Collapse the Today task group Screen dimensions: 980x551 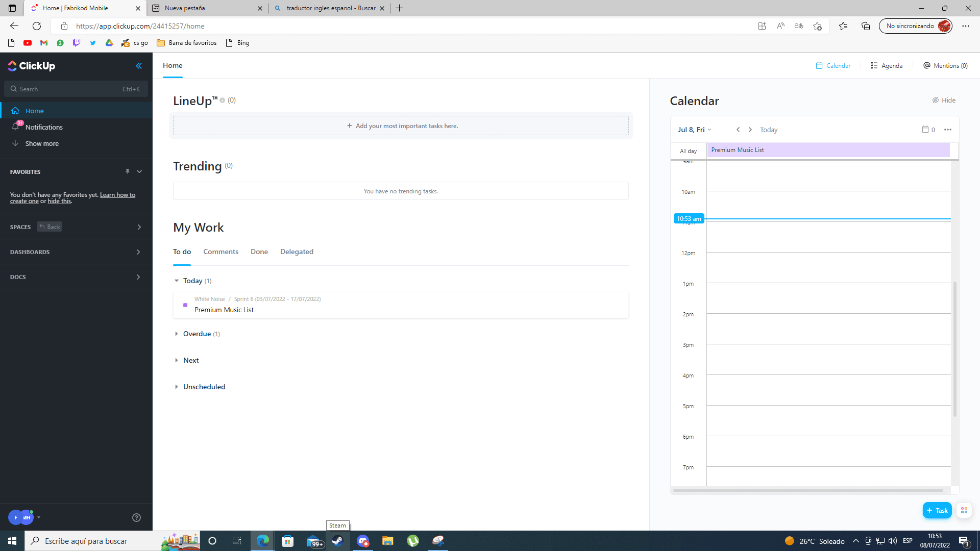click(177, 281)
